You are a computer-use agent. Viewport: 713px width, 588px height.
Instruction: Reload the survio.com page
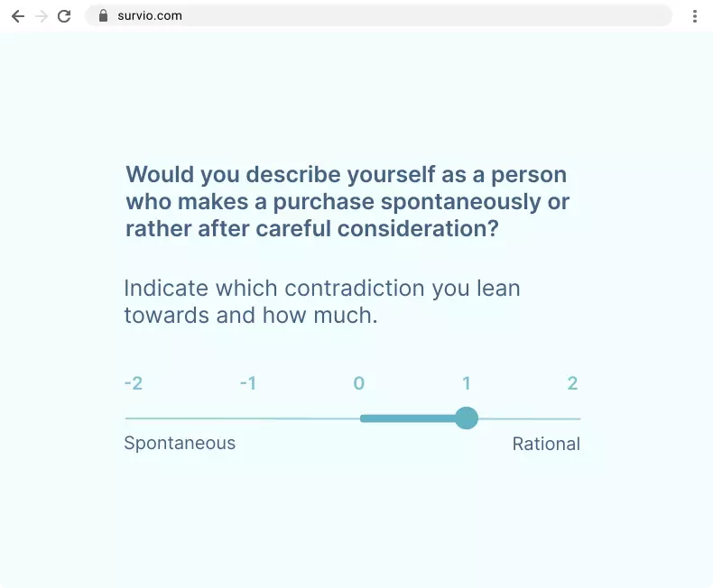(64, 15)
